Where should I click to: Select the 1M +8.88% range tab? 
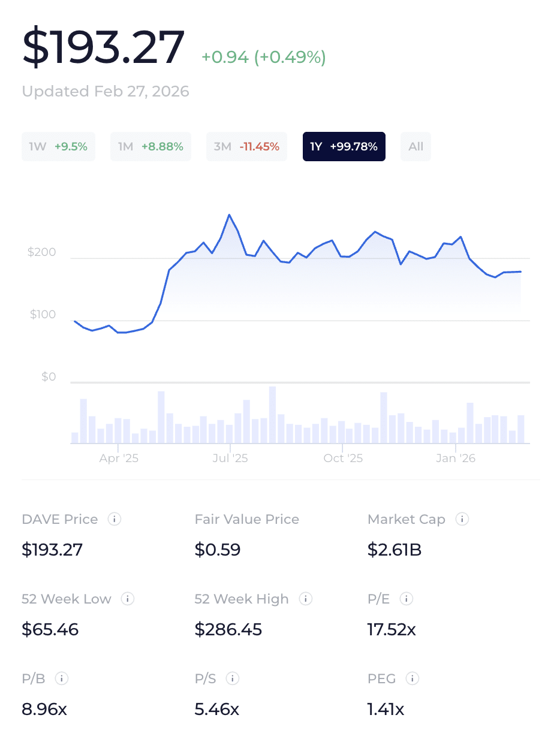point(150,147)
